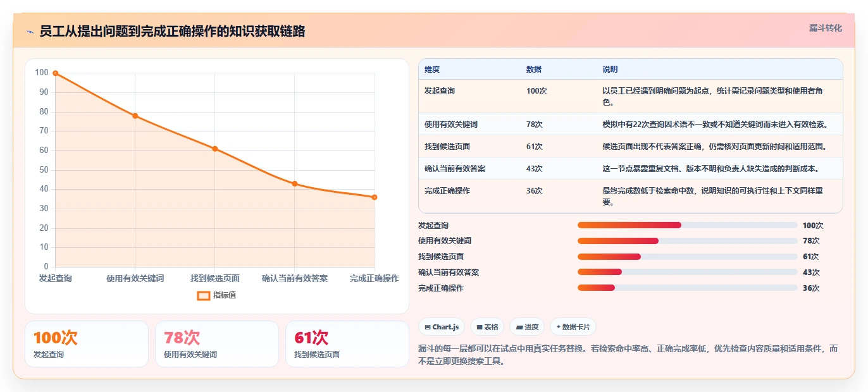Click the 发起查询 progress bar
The width and height of the screenshot is (868, 392).
click(688, 225)
